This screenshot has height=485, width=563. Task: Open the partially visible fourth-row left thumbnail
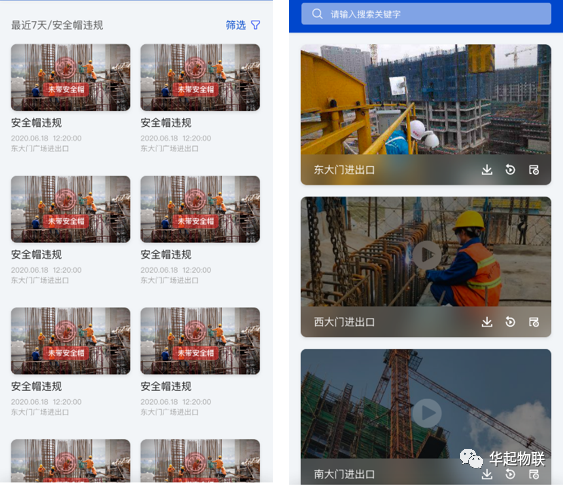coord(71,461)
